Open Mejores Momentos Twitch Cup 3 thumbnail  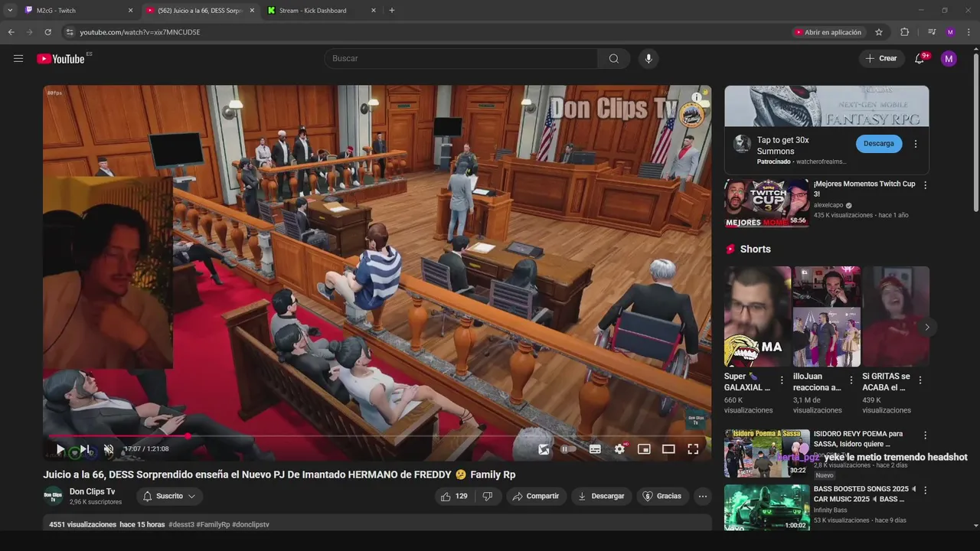[x=766, y=203]
